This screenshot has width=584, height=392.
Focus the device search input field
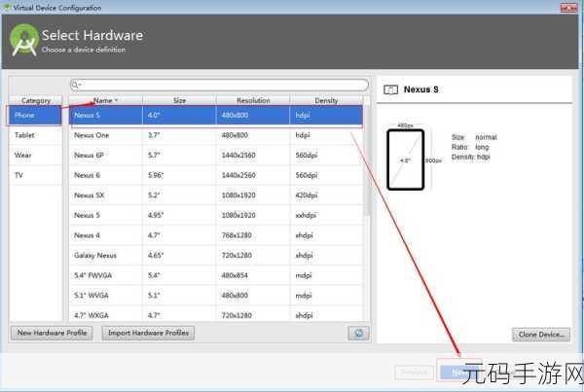(x=219, y=85)
